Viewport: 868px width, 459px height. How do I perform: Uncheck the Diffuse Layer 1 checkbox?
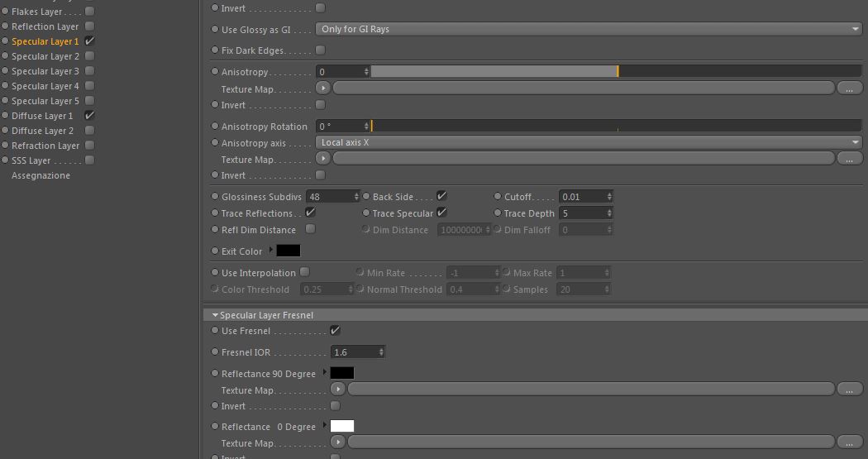(x=89, y=116)
